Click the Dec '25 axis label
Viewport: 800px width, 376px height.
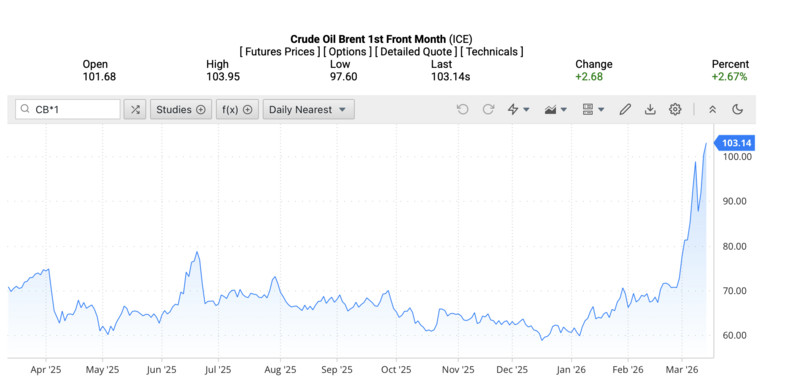(512, 369)
